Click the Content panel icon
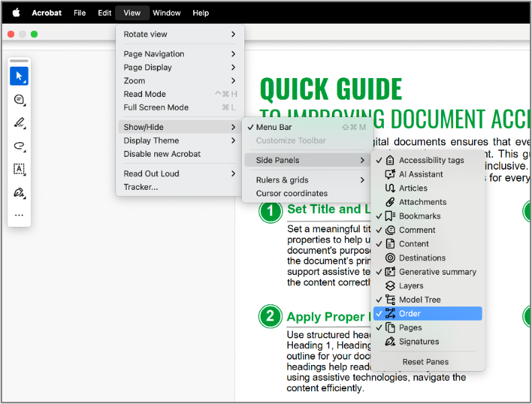Image resolution: width=532 pixels, height=404 pixels. 390,244
